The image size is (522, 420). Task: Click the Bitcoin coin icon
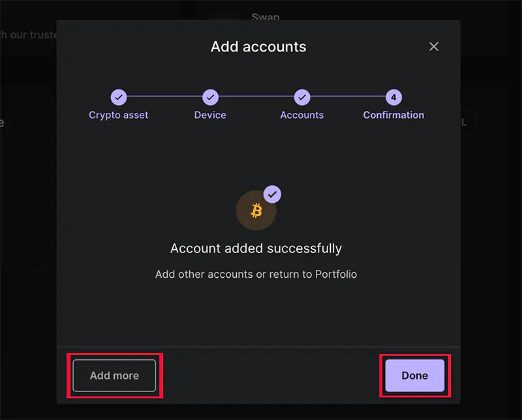tap(256, 211)
